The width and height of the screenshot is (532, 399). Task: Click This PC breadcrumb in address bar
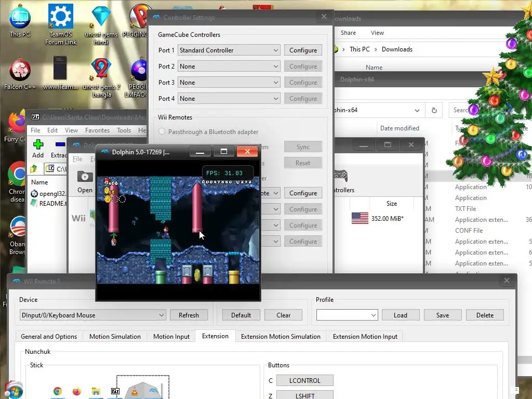point(360,49)
